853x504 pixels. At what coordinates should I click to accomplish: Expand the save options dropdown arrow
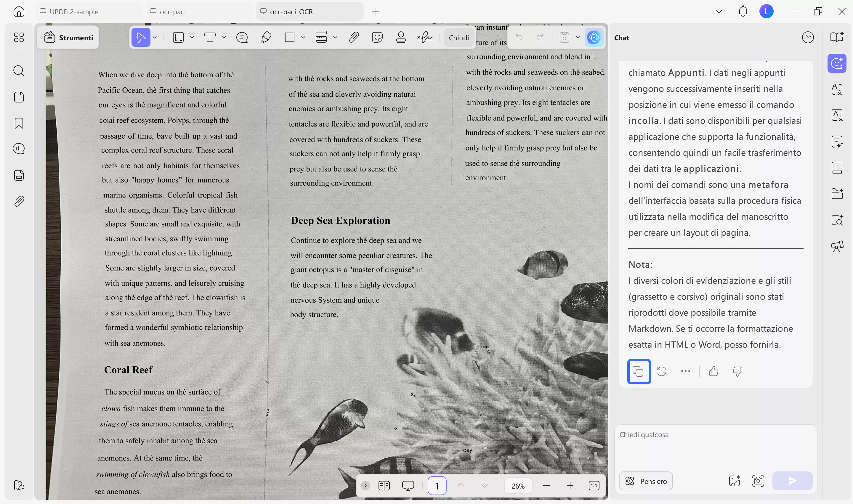coord(578,37)
